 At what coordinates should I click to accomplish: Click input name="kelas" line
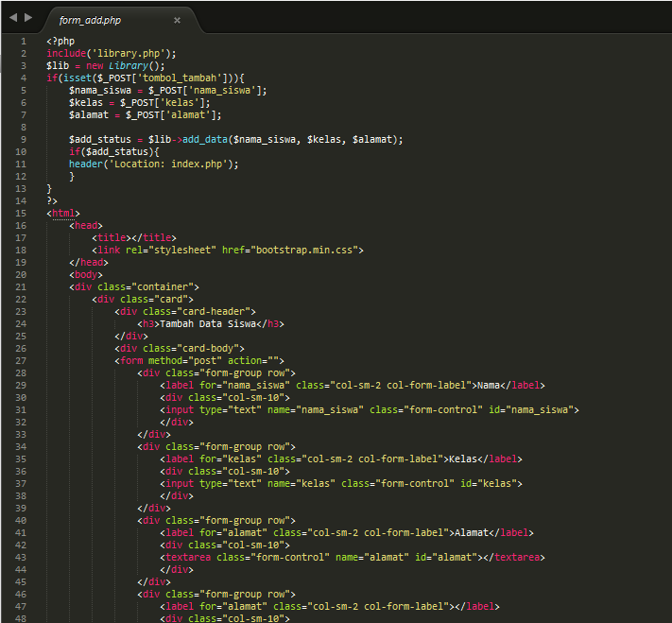[341, 484]
